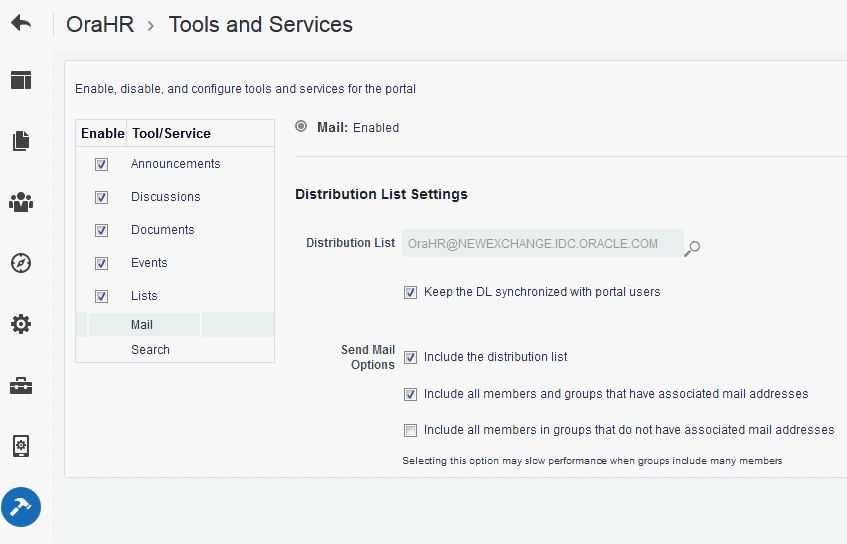Screen dimensions: 847x544
Task: Toggle include members with associated mail addresses
Action: coord(411,394)
